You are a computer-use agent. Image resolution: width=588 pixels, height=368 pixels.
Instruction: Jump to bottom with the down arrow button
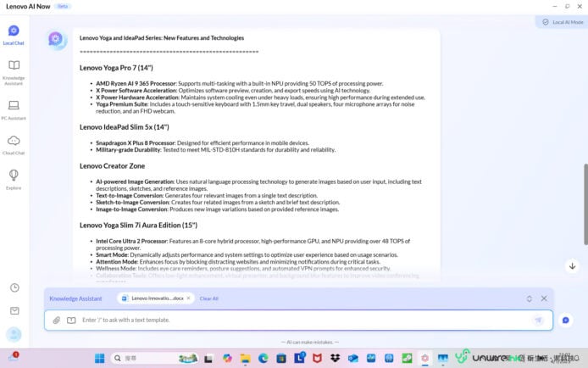click(572, 266)
